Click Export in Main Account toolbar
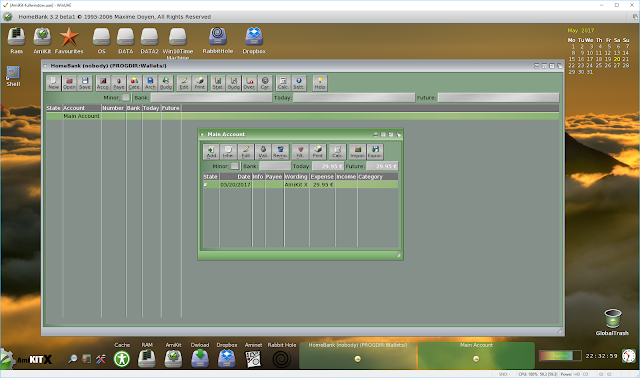 click(375, 151)
